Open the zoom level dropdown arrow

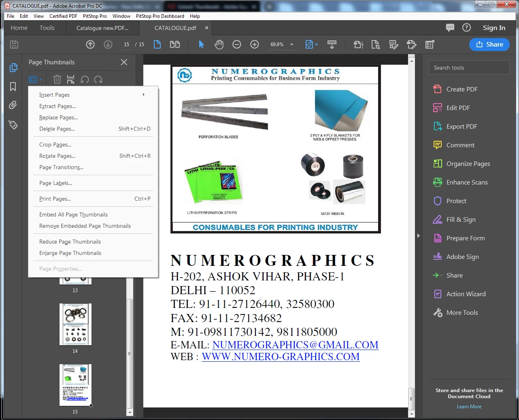[x=291, y=45]
